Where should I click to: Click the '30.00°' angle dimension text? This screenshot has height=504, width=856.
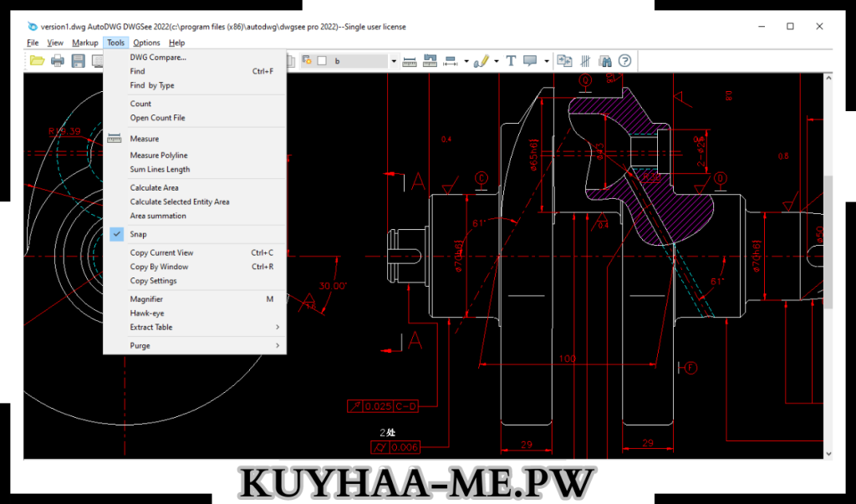coord(333,286)
